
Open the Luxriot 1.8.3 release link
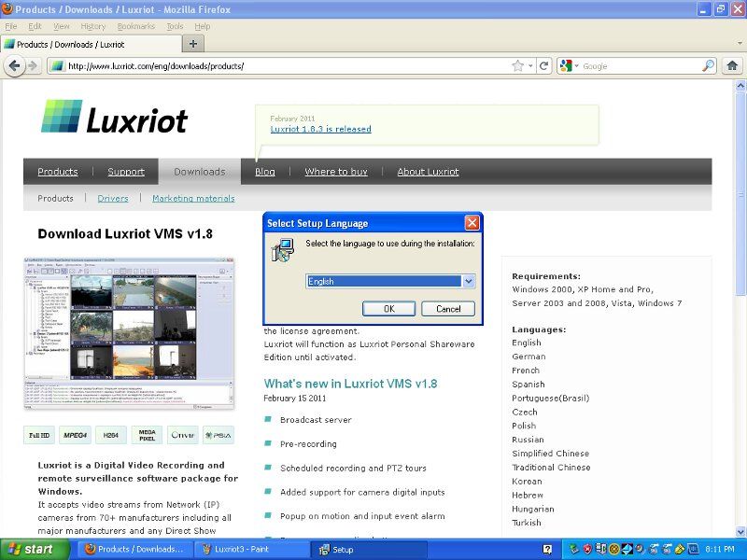pyautogui.click(x=323, y=129)
